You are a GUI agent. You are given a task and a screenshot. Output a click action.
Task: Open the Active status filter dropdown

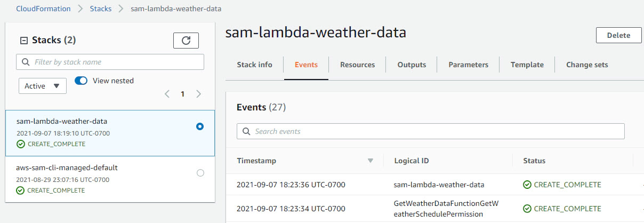point(43,86)
